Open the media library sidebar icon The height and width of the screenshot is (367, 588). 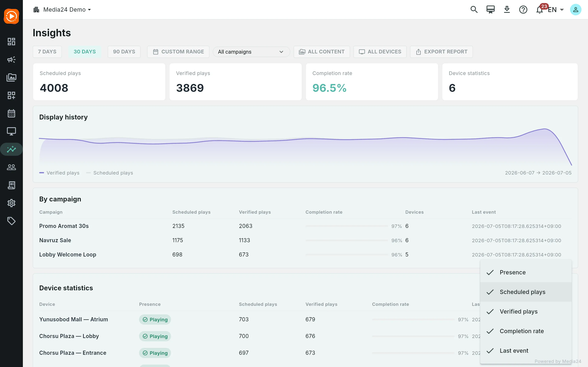point(11,77)
